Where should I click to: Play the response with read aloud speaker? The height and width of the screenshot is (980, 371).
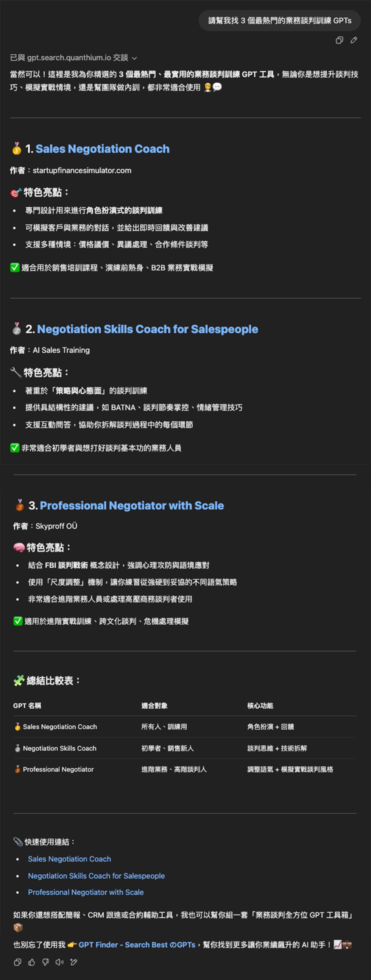tap(60, 962)
